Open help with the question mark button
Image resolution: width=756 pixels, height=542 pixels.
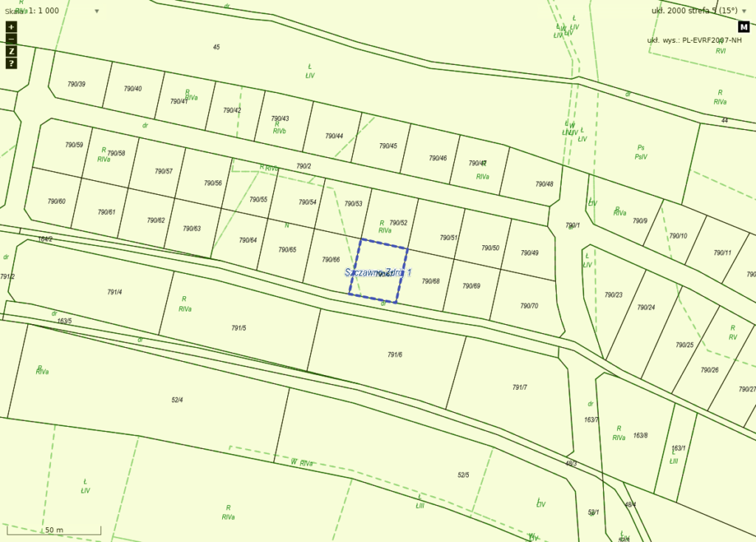tap(11, 64)
